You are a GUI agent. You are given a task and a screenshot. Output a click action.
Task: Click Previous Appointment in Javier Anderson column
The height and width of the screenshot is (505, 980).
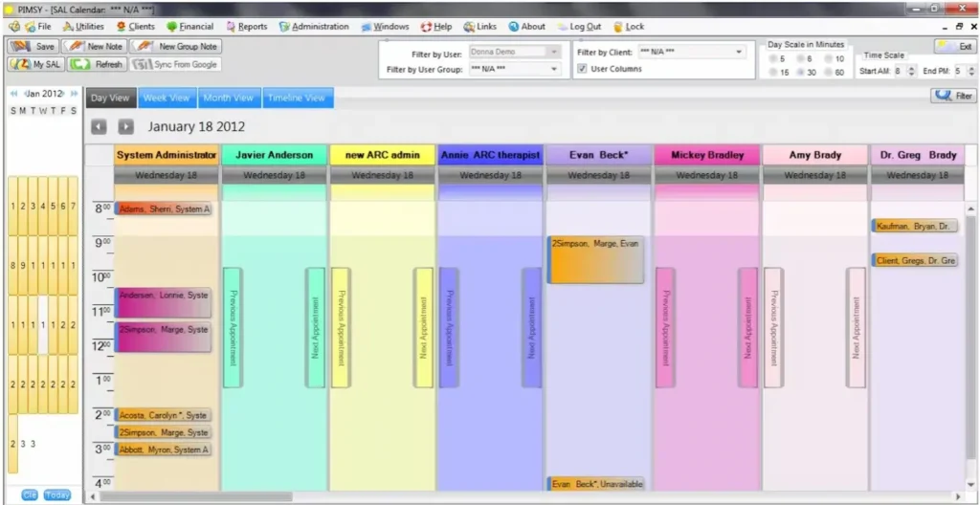(233, 327)
